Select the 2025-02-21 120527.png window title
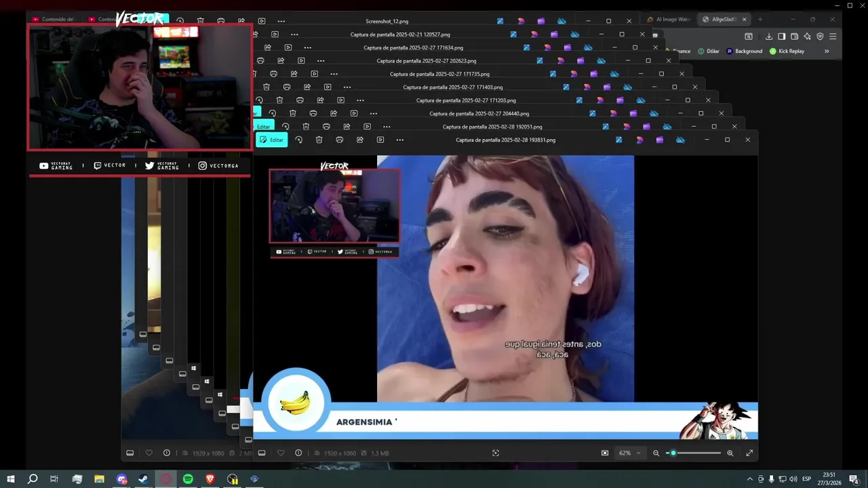 (x=400, y=35)
